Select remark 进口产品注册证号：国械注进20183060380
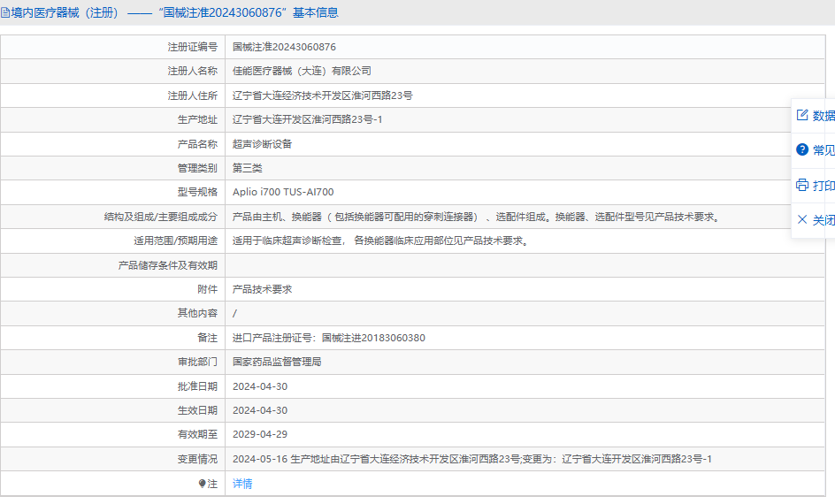Screen dimensions: 835x504 (x=328, y=338)
